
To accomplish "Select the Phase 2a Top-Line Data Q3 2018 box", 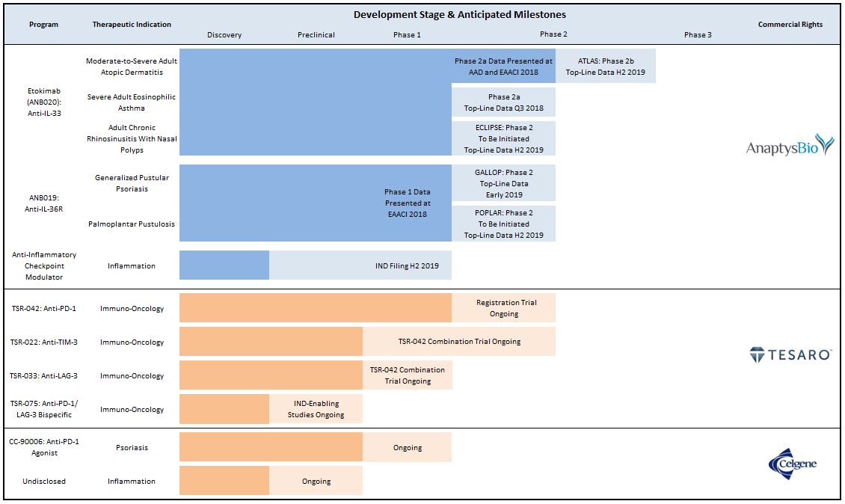I will 503,102.
